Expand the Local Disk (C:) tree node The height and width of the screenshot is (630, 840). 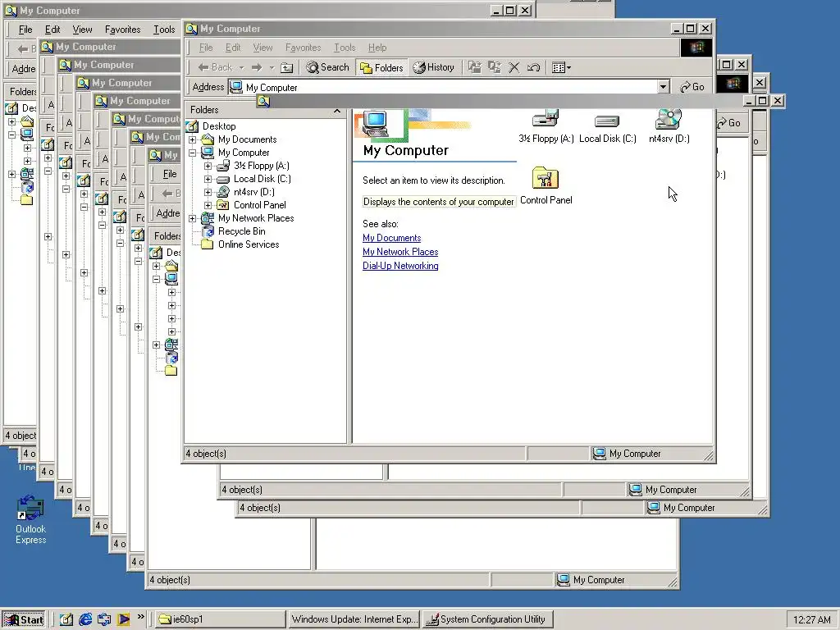pyautogui.click(x=208, y=179)
